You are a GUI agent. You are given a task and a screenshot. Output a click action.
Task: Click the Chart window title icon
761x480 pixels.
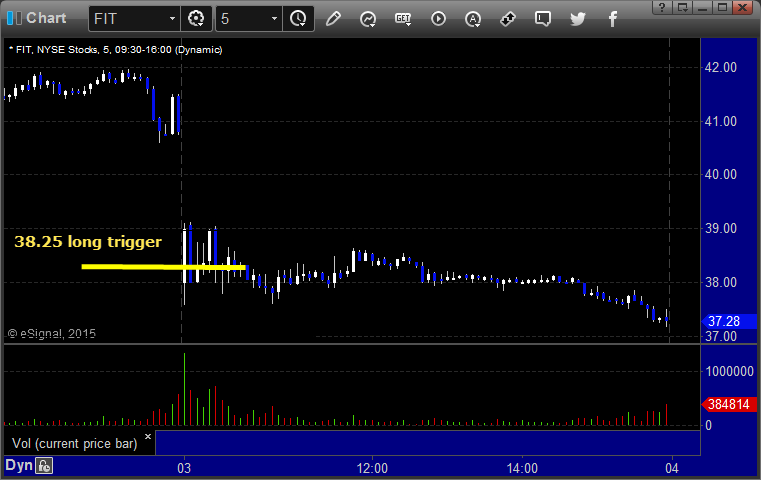(14, 18)
